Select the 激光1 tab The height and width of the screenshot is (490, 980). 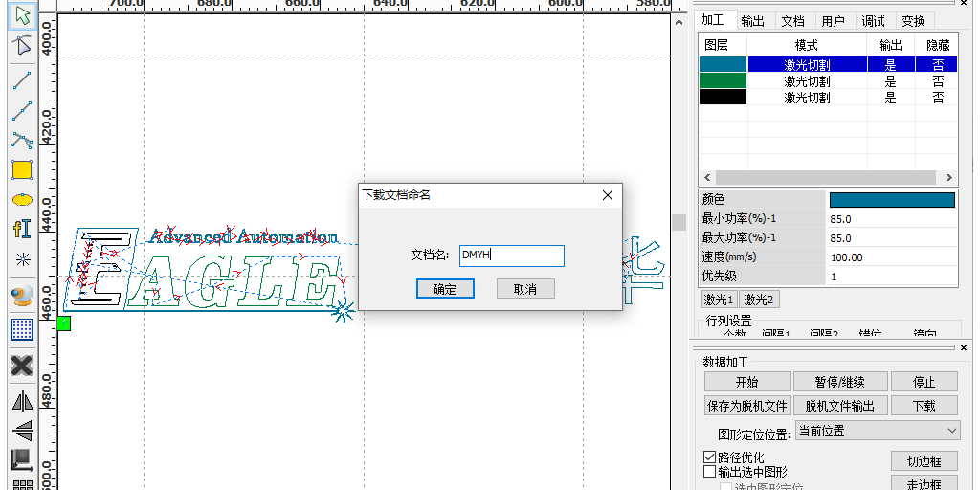[x=720, y=300]
